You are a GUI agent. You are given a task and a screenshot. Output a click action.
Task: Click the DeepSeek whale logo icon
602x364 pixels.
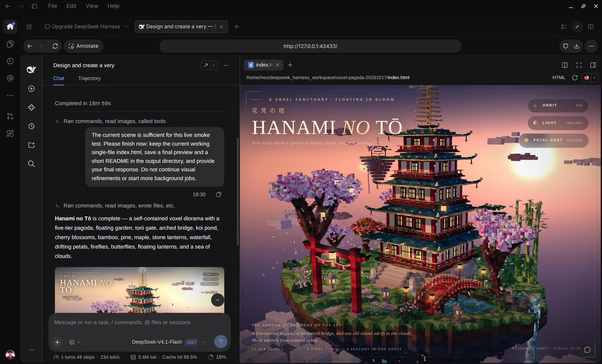(x=32, y=69)
